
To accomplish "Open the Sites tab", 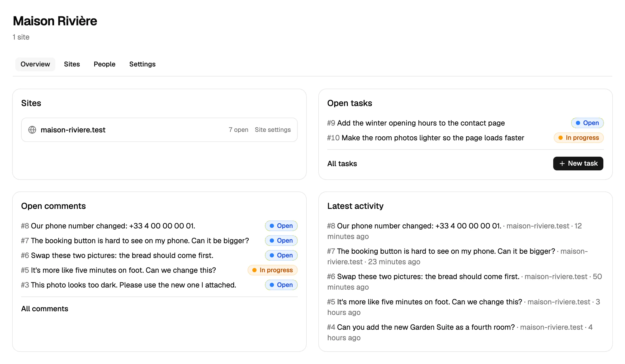I will coord(72,64).
